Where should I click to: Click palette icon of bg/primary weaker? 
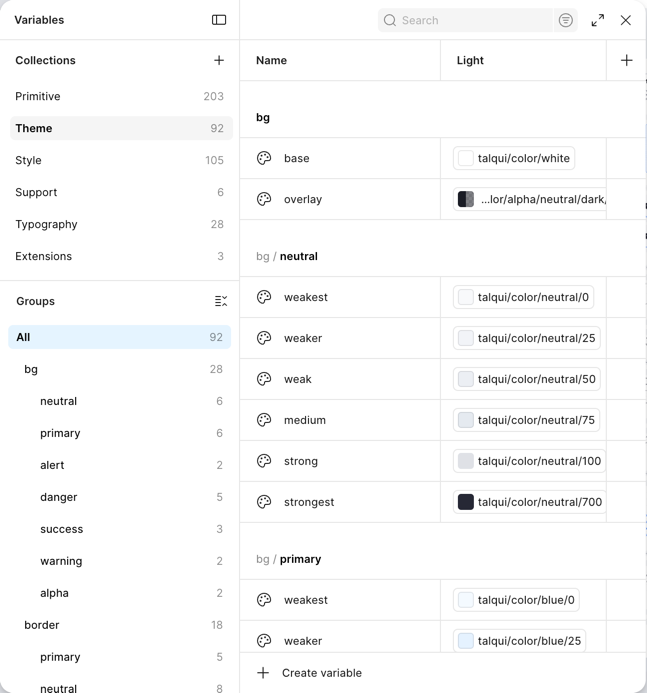point(264,641)
